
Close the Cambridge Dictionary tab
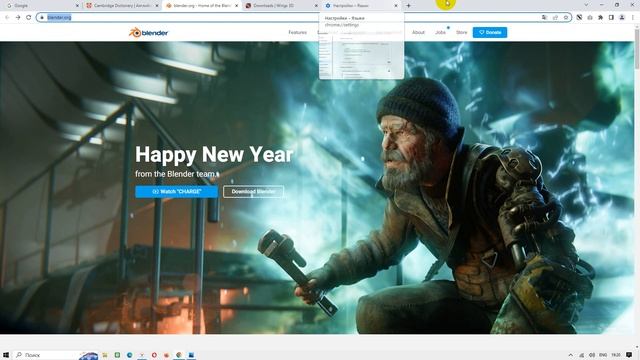click(x=157, y=6)
